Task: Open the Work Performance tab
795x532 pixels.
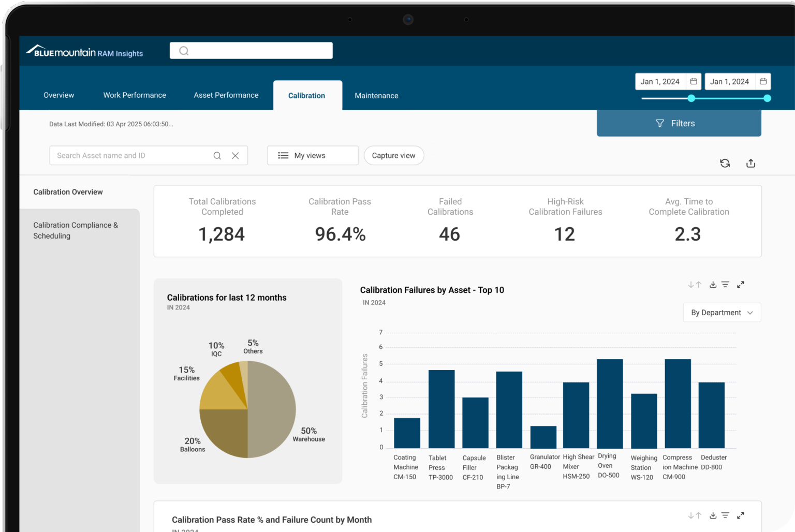Action: (134, 95)
